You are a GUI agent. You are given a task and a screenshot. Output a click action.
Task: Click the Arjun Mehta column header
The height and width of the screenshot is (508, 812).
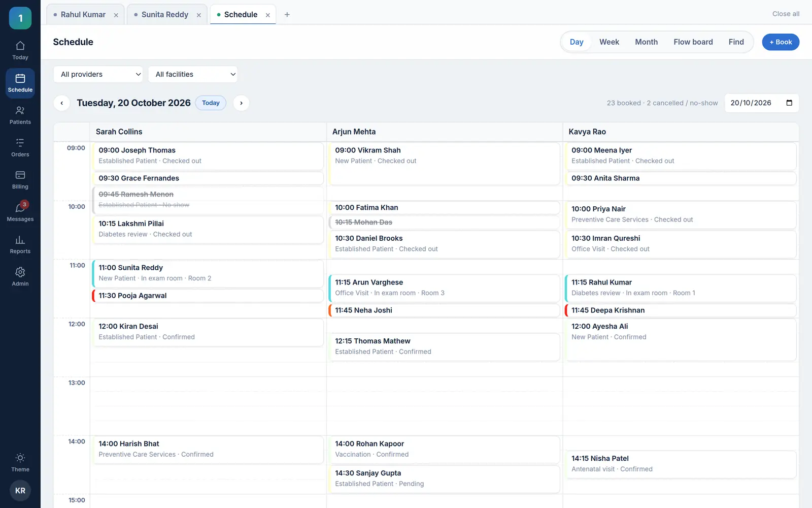pyautogui.click(x=445, y=132)
